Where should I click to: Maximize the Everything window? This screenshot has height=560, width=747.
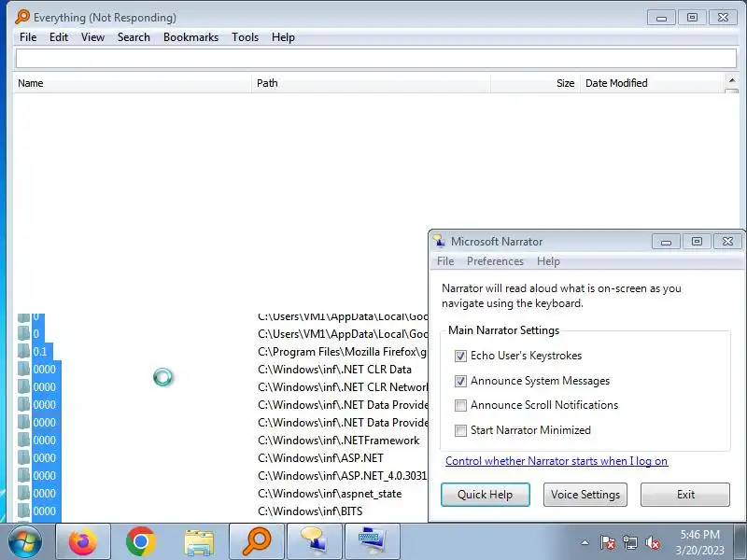692,18
